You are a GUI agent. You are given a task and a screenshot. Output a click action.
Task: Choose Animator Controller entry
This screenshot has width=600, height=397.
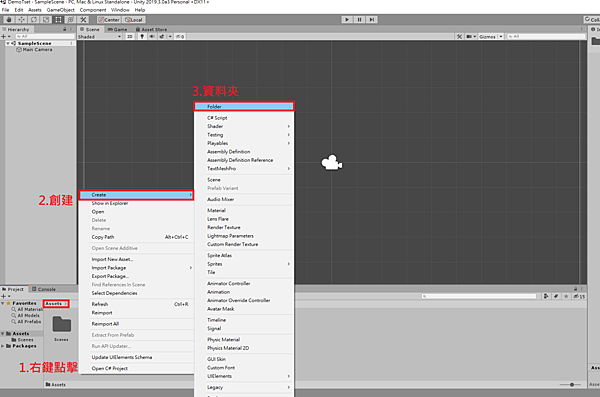pos(244,283)
